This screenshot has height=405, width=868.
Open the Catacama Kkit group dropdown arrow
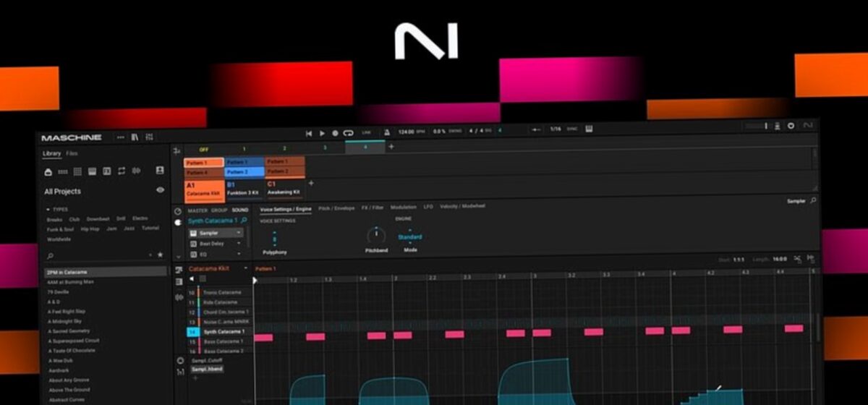(245, 268)
